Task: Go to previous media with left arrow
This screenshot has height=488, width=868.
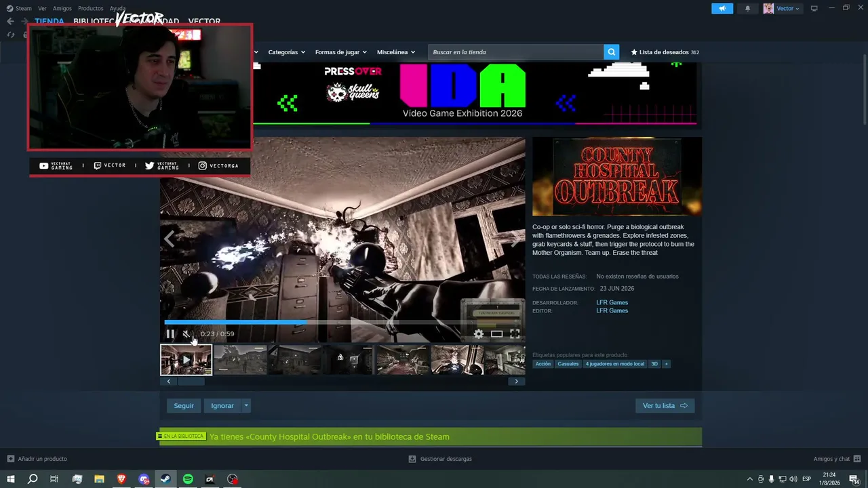Action: (x=169, y=239)
